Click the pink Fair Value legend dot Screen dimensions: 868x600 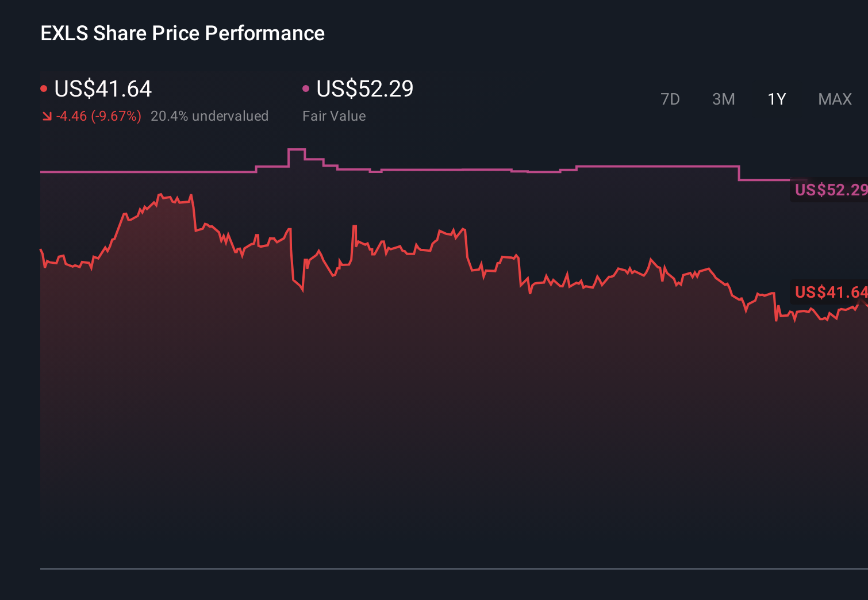pos(306,88)
